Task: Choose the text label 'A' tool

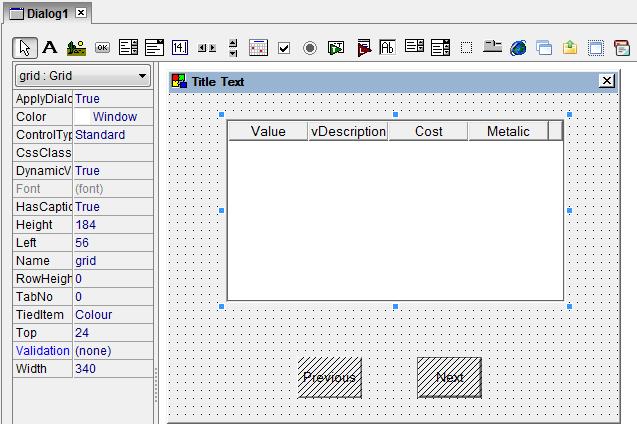Action: pos(49,47)
